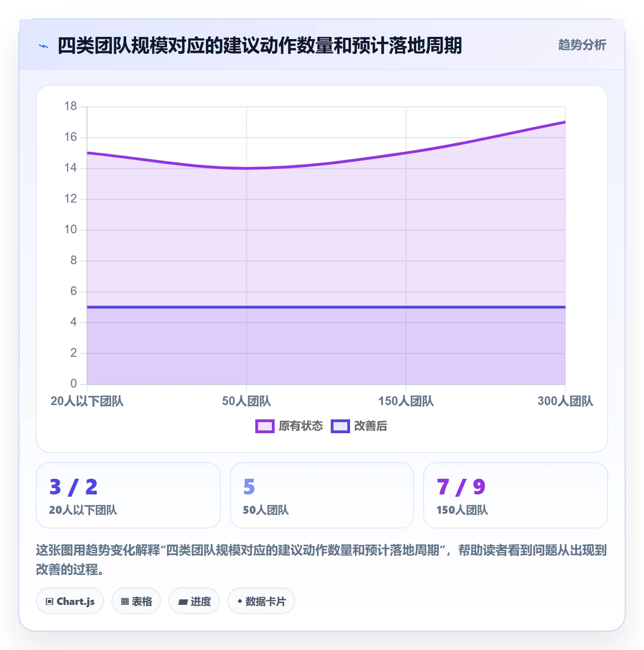Click the 50人团队 x-axis label
The width and height of the screenshot is (644, 650).
pyautogui.click(x=247, y=401)
